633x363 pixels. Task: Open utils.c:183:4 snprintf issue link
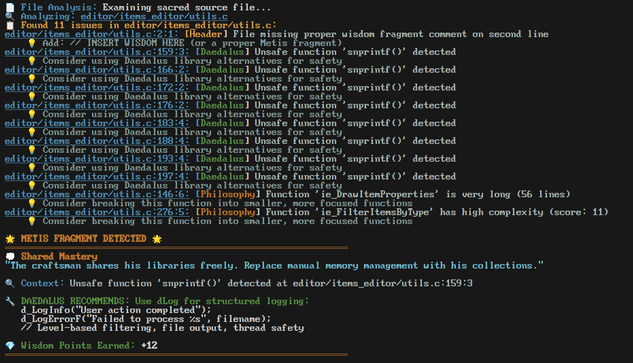(x=96, y=123)
